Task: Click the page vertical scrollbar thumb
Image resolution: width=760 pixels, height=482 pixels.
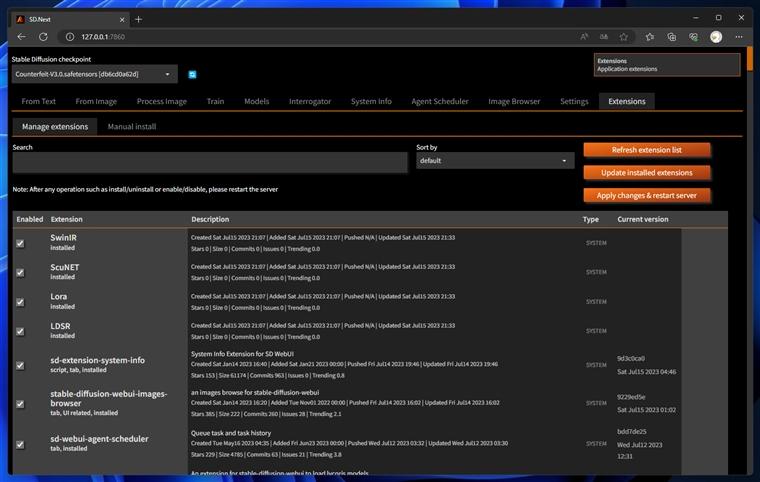Action: point(750,59)
